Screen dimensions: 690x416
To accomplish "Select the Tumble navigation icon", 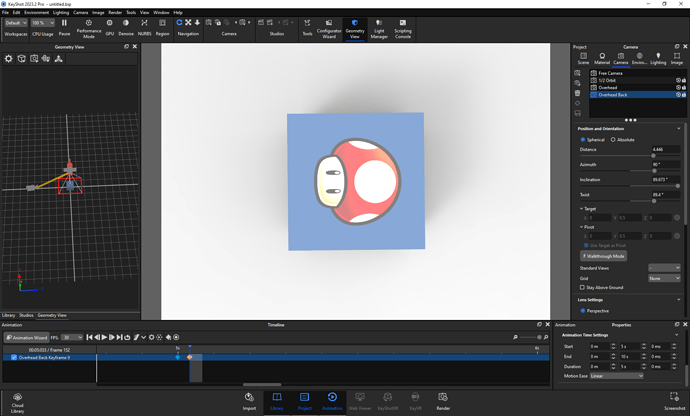I will click(x=179, y=22).
